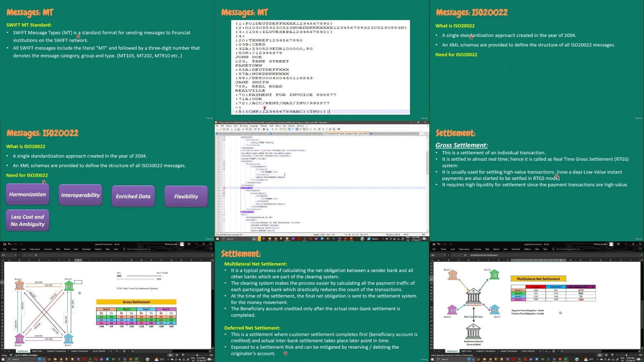The height and width of the screenshot is (362, 644).
Task: Click the Zoom In icon in Notepad++
Action: pyautogui.click(x=272, y=129)
